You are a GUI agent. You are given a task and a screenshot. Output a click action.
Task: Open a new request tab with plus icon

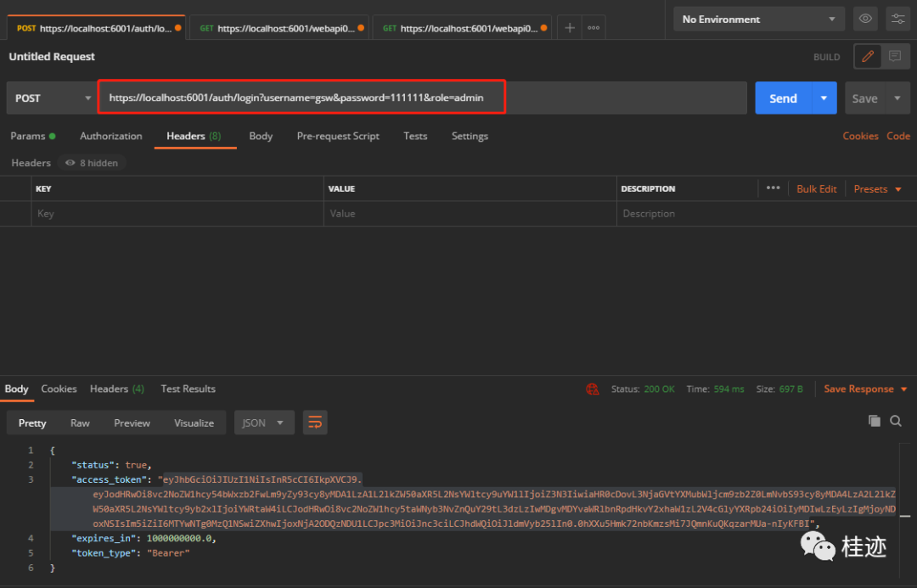569,27
